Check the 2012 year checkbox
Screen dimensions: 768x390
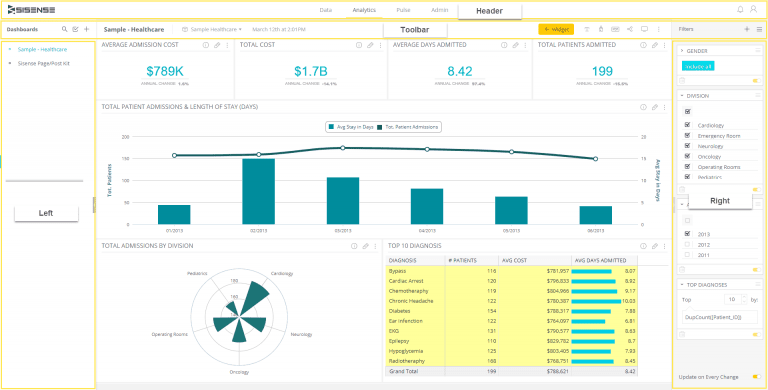pyautogui.click(x=688, y=244)
